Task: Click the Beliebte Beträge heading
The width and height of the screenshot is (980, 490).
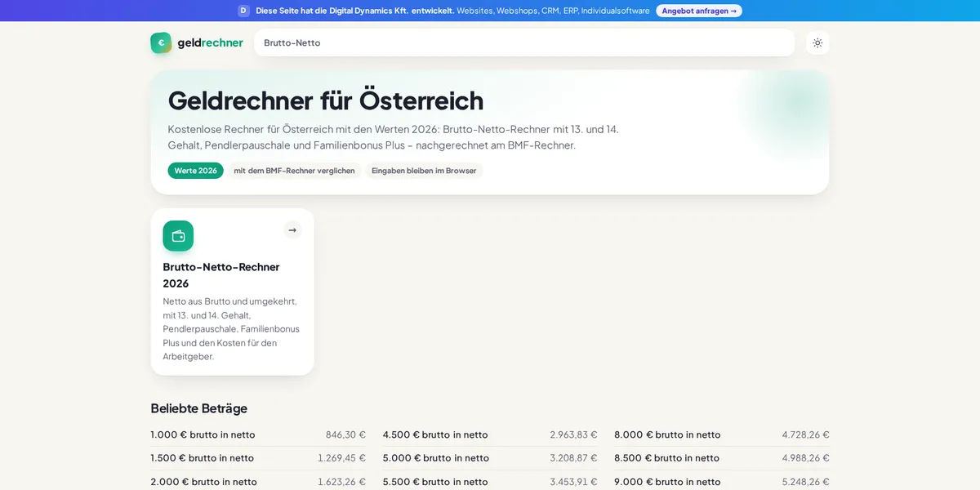Action: 198,408
